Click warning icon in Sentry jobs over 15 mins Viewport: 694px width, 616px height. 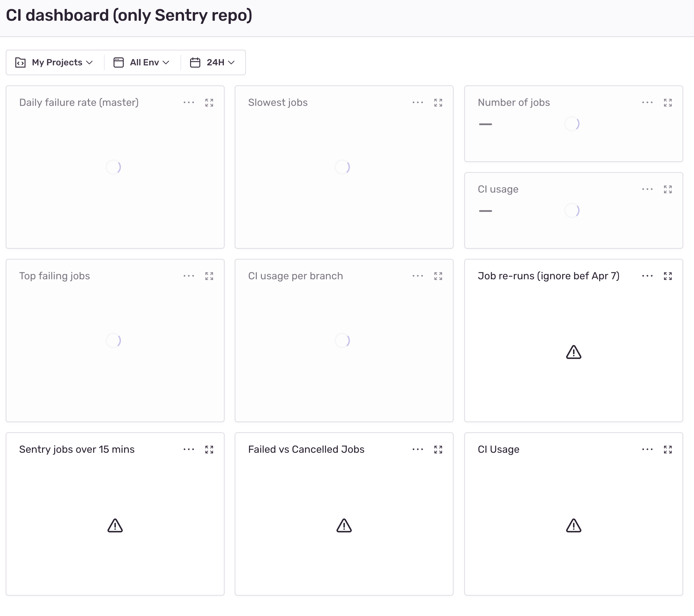[115, 525]
